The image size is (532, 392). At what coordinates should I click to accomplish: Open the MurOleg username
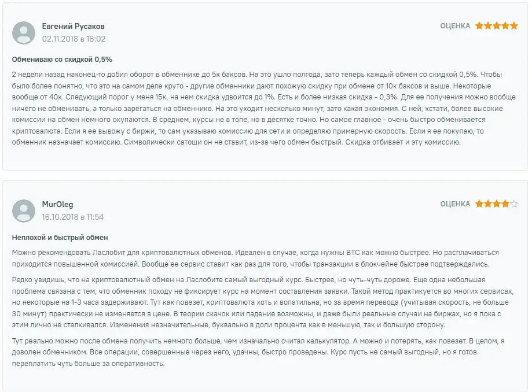[58, 204]
